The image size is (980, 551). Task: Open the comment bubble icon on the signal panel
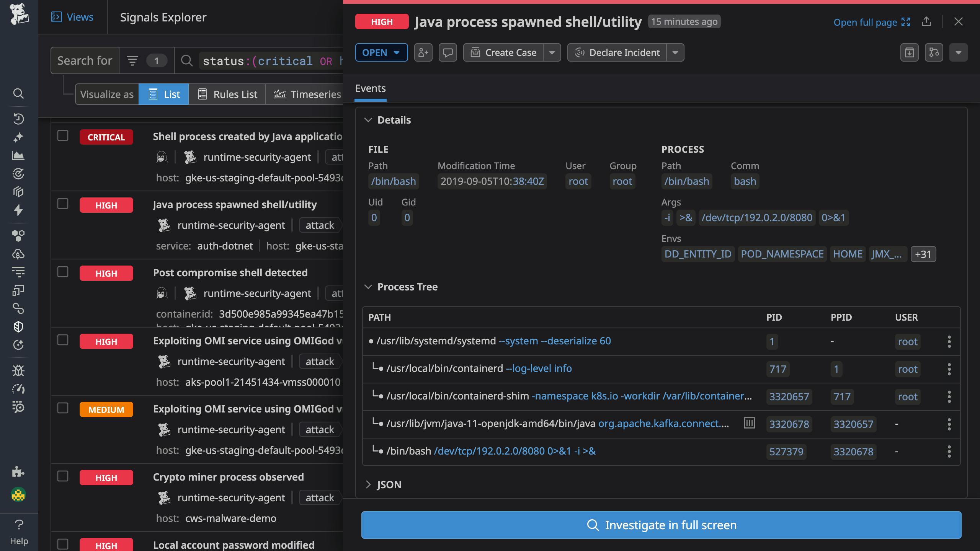pyautogui.click(x=448, y=52)
